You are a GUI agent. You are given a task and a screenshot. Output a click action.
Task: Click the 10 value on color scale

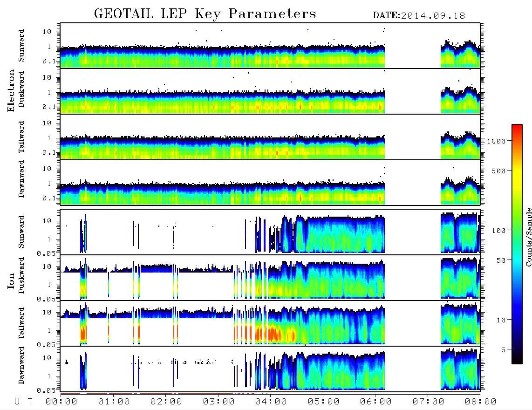(500, 320)
